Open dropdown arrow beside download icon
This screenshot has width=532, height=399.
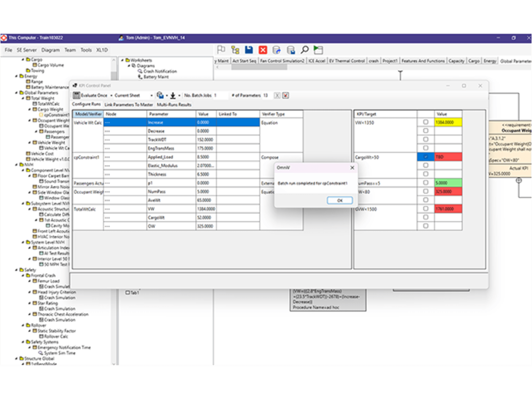pyautogui.click(x=179, y=95)
